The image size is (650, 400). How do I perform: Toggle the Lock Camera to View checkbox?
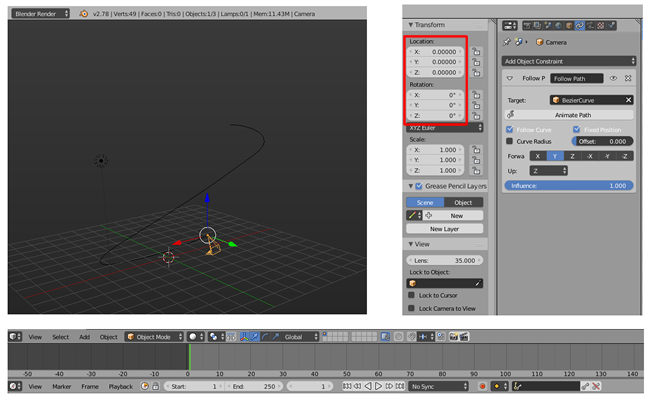[411, 309]
